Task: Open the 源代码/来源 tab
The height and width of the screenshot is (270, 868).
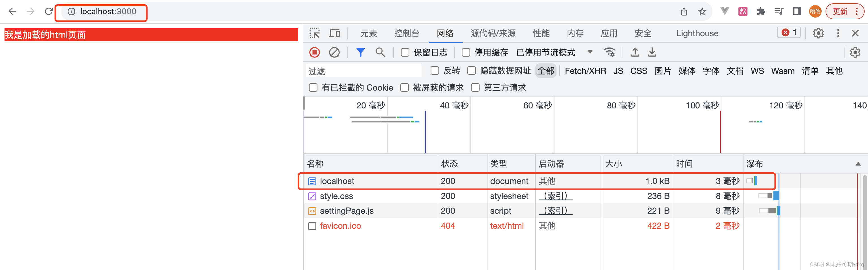Action: point(493,33)
